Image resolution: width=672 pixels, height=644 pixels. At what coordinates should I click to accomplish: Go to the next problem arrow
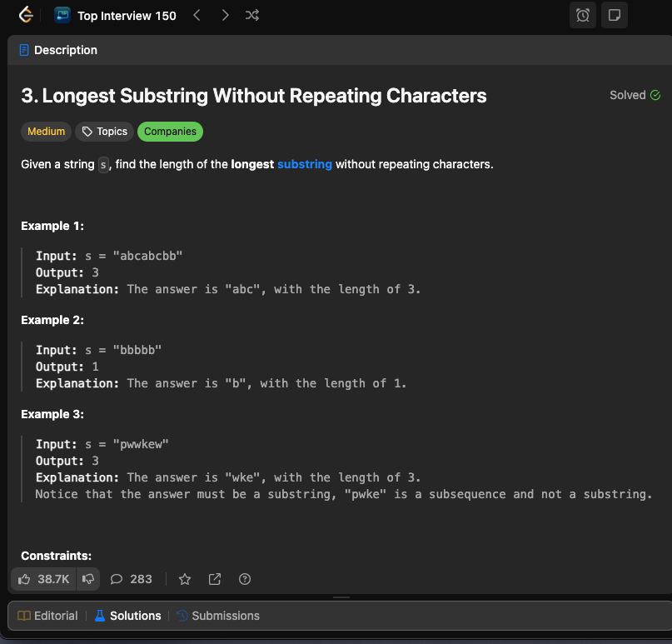225,16
